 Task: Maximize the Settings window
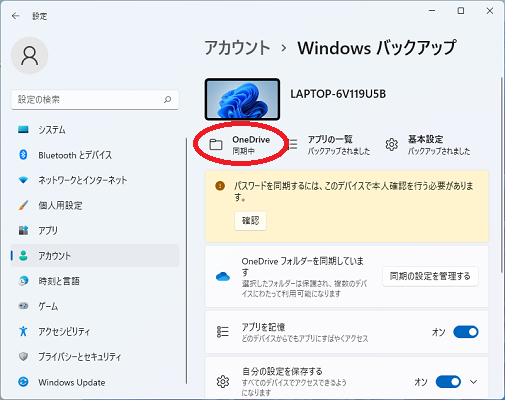point(461,11)
